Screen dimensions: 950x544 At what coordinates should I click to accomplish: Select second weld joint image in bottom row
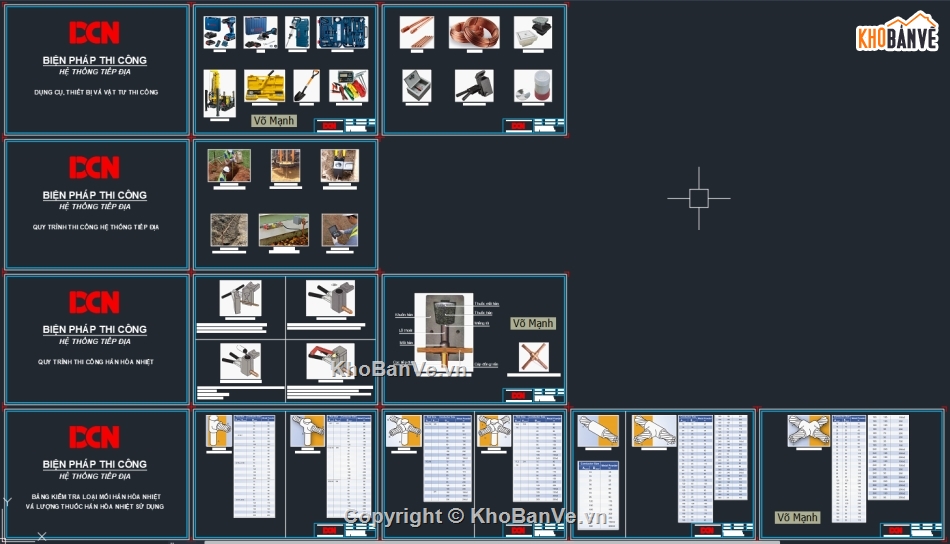308,431
